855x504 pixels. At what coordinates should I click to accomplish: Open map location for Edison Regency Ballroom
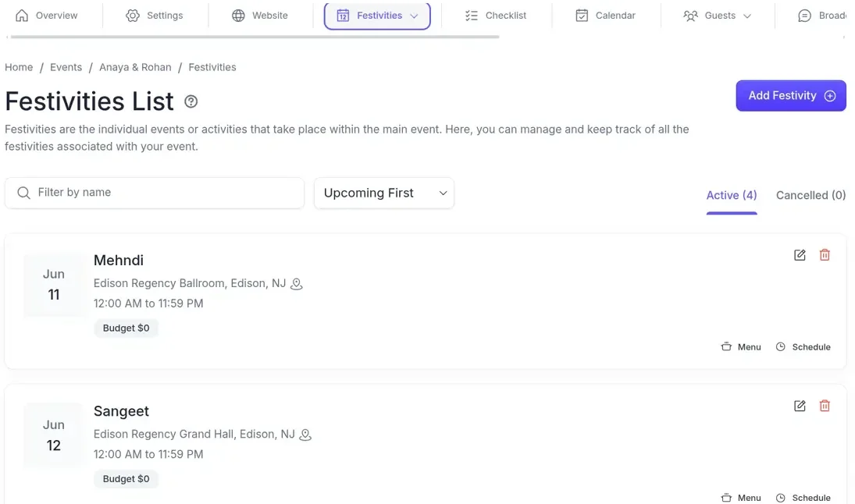tap(296, 284)
